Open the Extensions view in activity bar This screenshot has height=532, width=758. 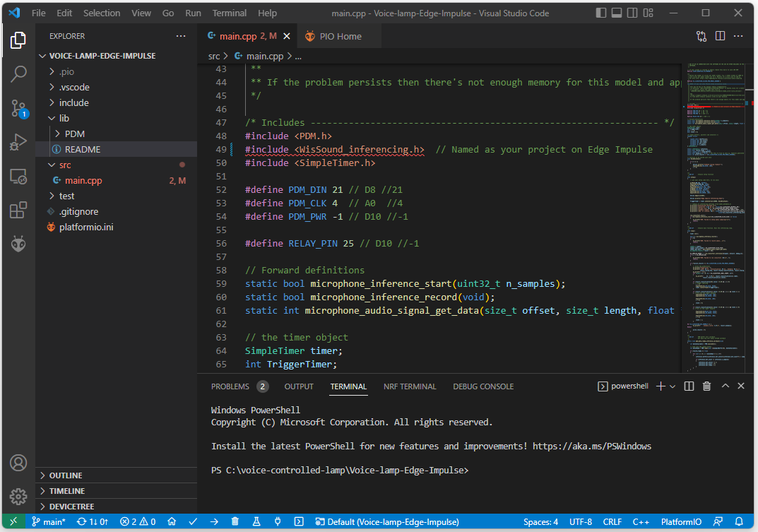coord(18,210)
